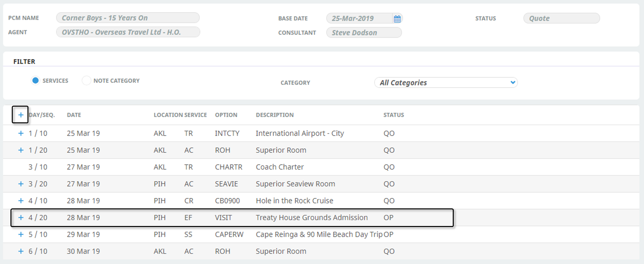Viewport: 644px width, 264px height.
Task: Click the CAPERW option cell
Action: click(229, 235)
